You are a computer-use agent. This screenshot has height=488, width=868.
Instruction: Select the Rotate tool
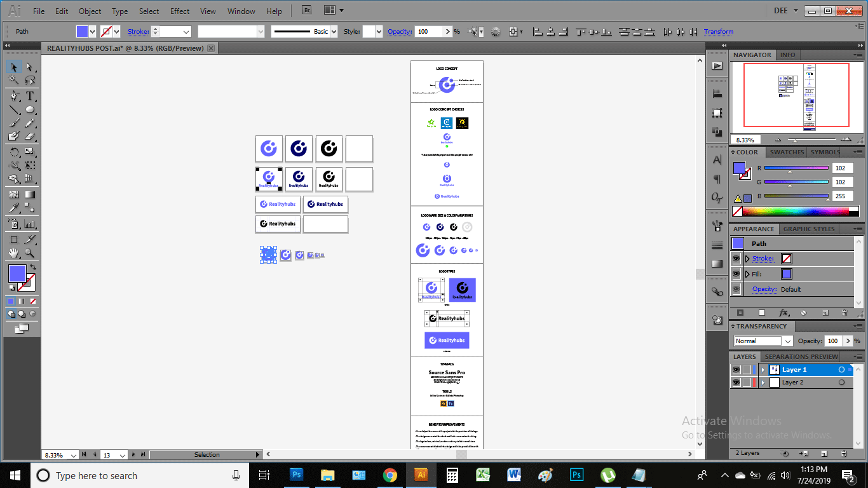pyautogui.click(x=14, y=152)
